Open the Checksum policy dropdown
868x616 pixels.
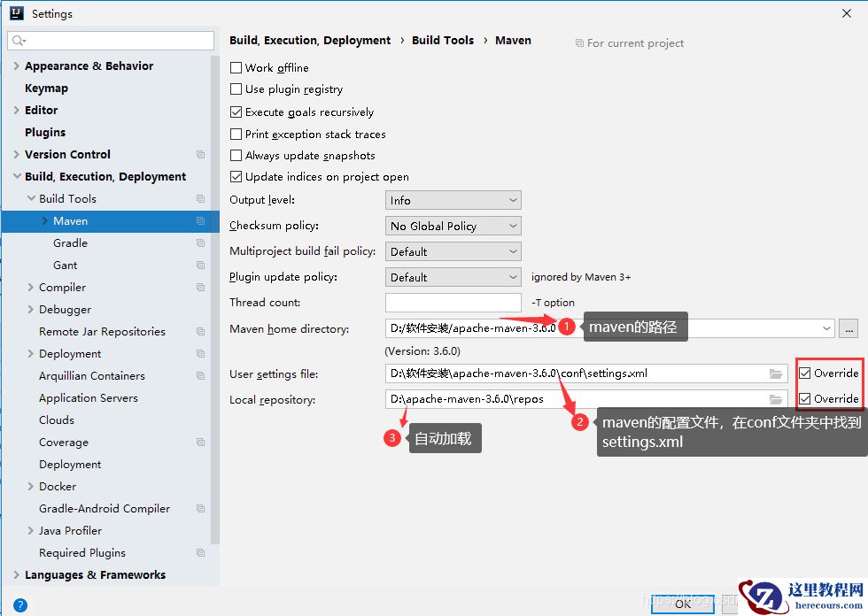453,226
